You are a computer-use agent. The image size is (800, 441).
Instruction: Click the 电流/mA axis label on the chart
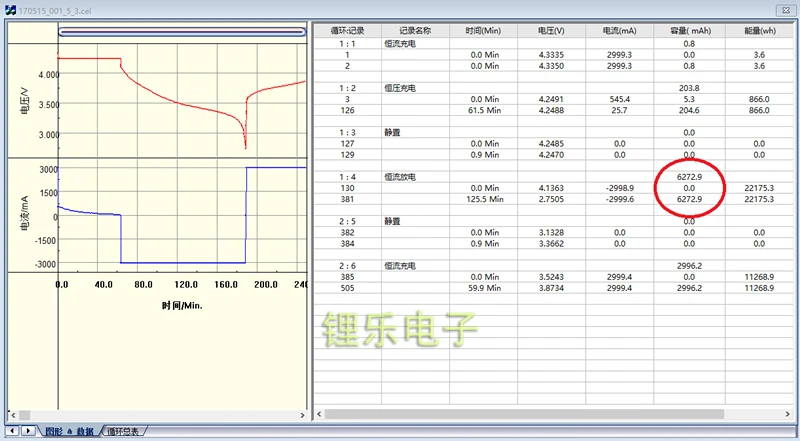point(25,214)
